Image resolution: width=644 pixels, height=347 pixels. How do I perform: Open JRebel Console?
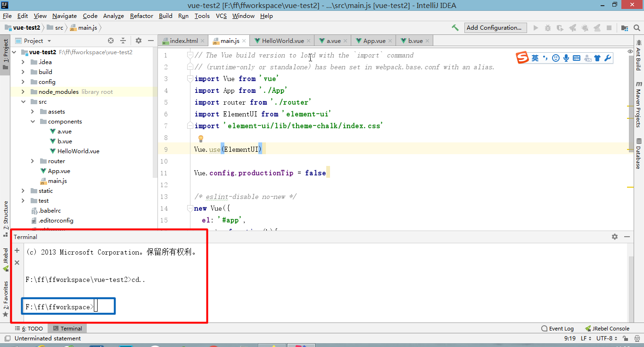click(x=607, y=329)
